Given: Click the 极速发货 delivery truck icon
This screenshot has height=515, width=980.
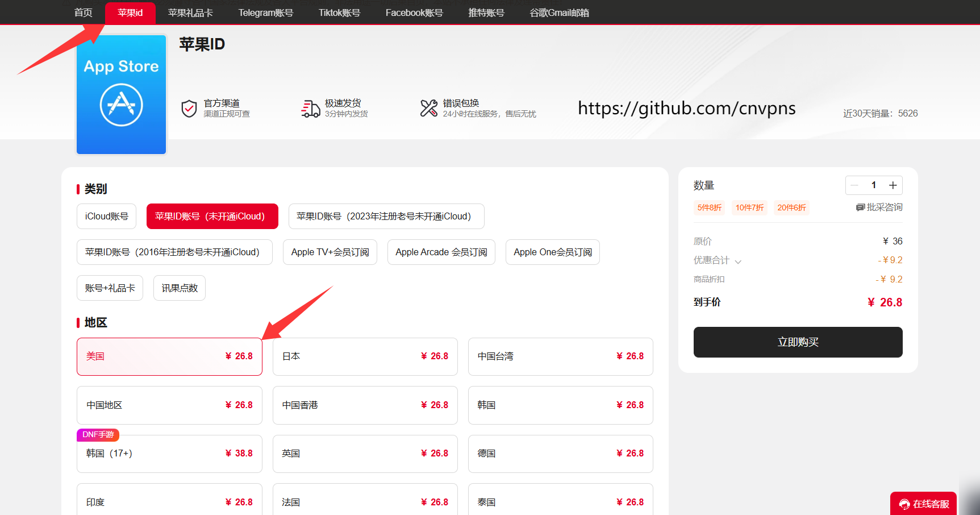Looking at the screenshot, I should pos(311,109).
